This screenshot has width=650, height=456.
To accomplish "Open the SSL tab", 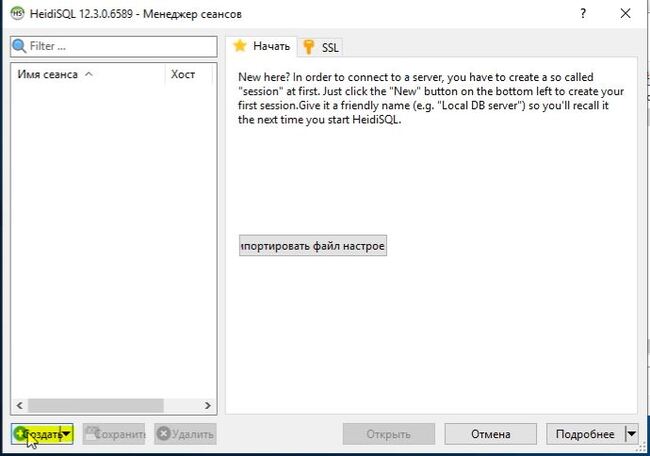I will click(321, 47).
